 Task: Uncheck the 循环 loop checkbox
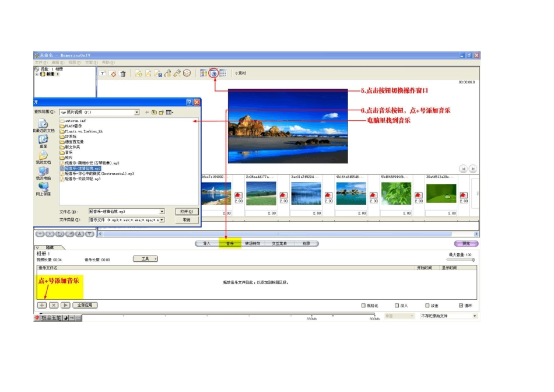pyautogui.click(x=461, y=306)
